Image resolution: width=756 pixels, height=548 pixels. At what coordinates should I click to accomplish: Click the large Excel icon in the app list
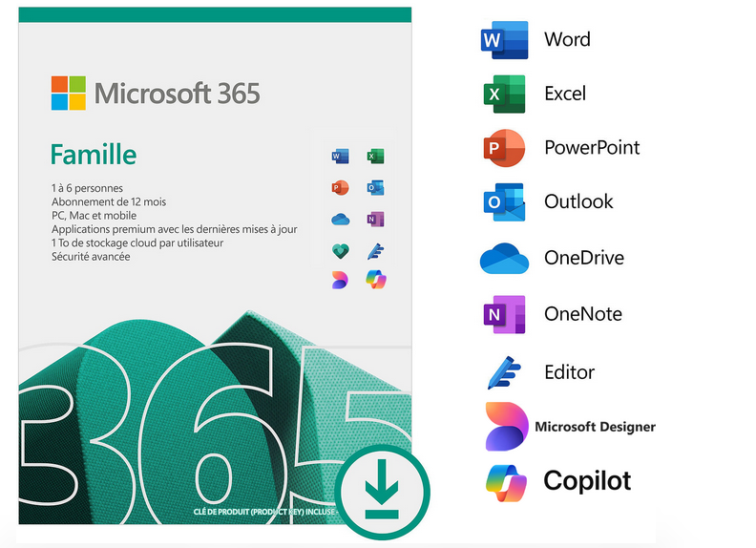click(504, 94)
